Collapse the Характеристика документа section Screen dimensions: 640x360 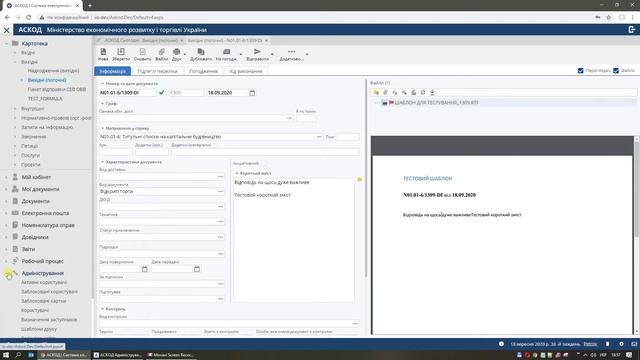(102, 162)
